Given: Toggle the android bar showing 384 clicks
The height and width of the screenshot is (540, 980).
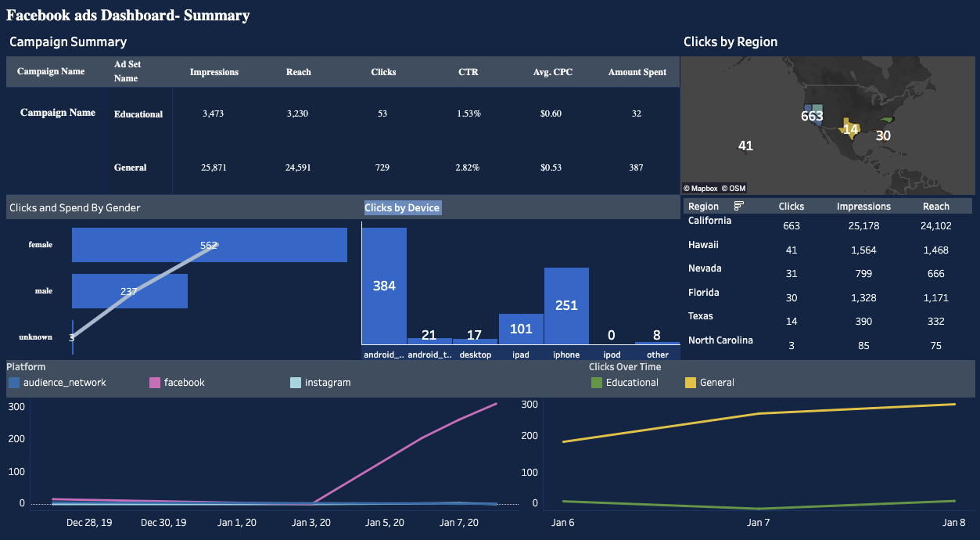Looking at the screenshot, I should (383, 286).
